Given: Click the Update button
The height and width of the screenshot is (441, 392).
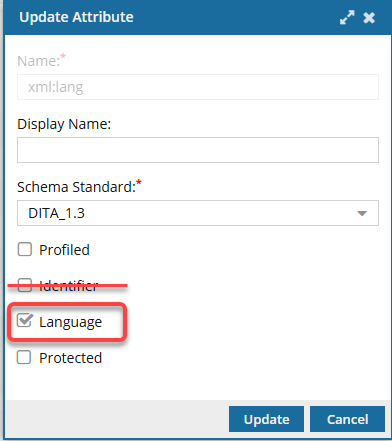Looking at the screenshot, I should pyautogui.click(x=266, y=419).
